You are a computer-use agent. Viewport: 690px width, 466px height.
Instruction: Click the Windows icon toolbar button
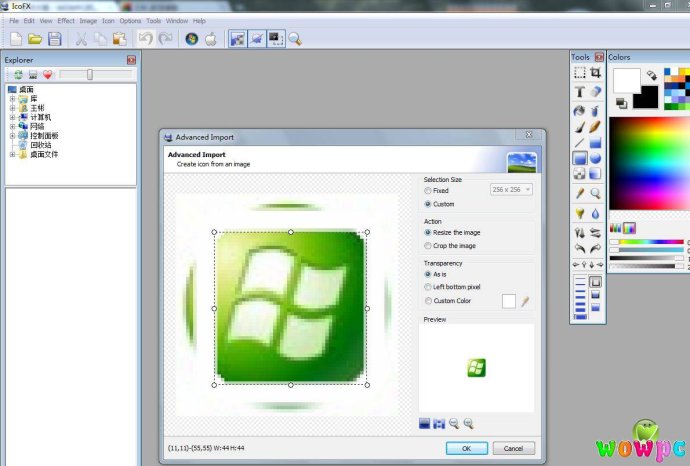pyautogui.click(x=191, y=39)
